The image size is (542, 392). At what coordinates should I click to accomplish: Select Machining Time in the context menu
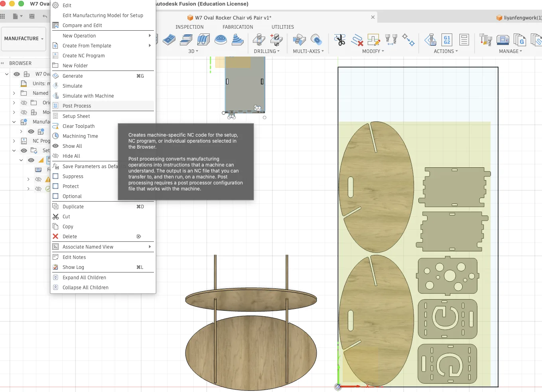pyautogui.click(x=80, y=136)
